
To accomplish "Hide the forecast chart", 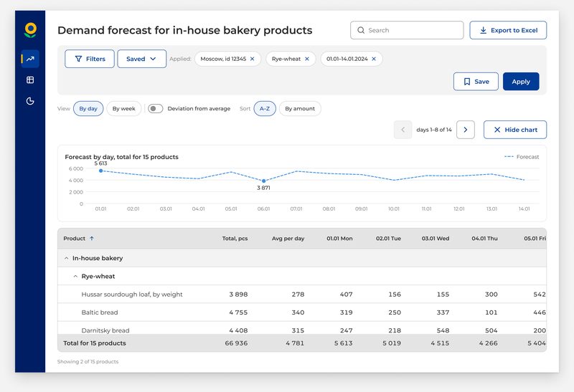I will coord(515,130).
